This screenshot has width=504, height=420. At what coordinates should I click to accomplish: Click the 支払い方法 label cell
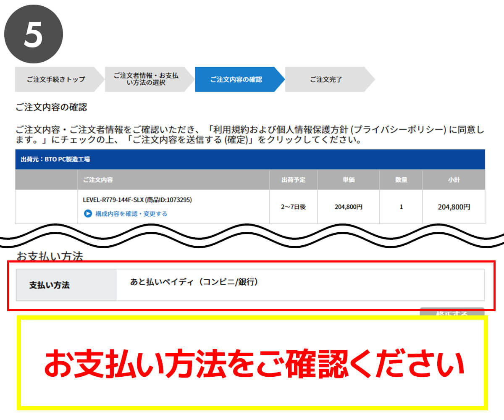[x=66, y=285]
